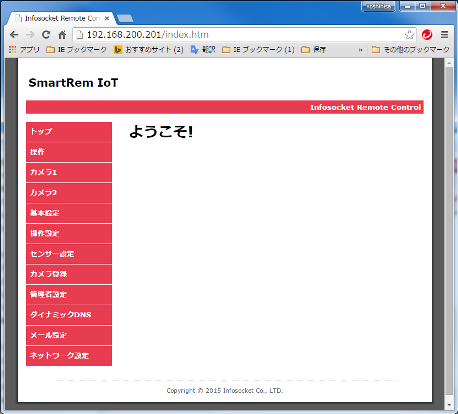Expand the bookmarks overflow chevron

pyautogui.click(x=360, y=50)
